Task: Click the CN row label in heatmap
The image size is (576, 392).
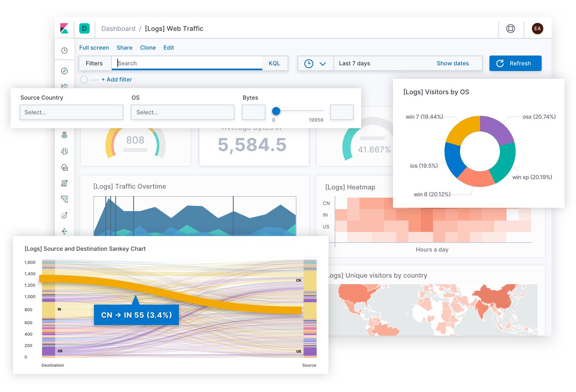Action: 326,203
